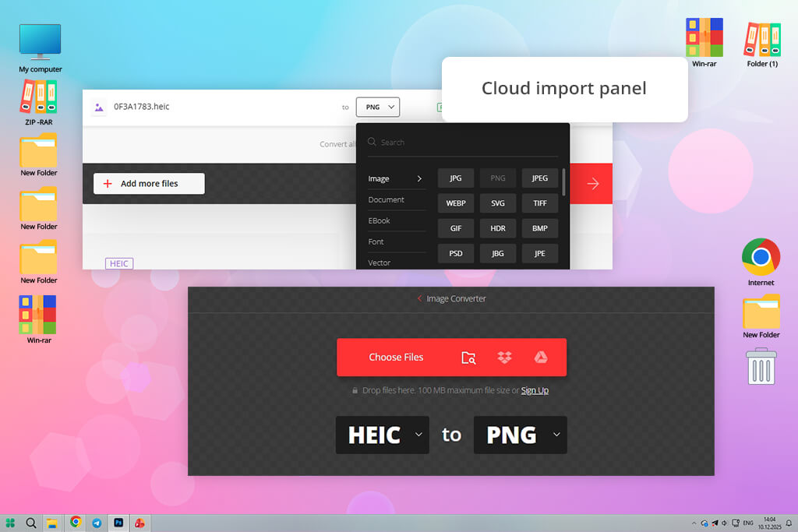
Task: Open Photoshop from the taskbar
Action: (x=118, y=523)
